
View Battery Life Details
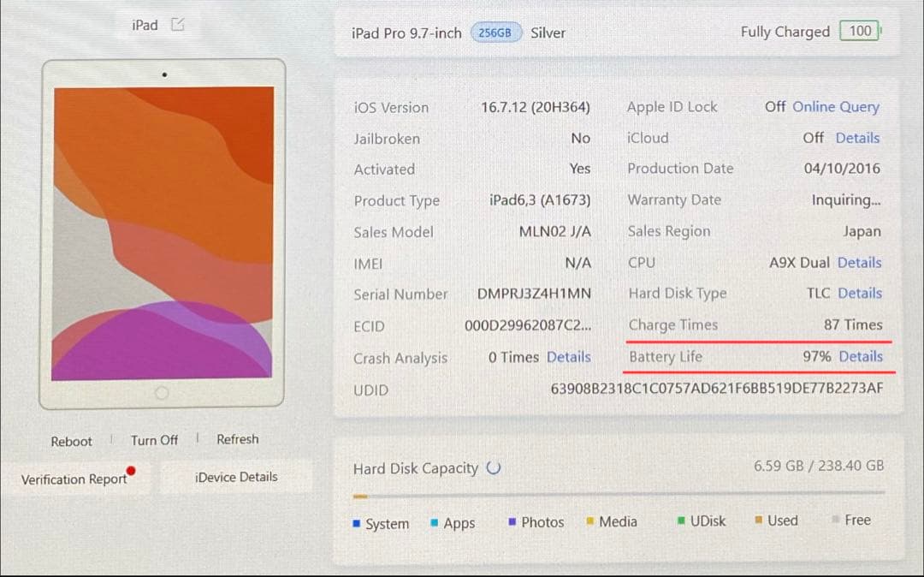[859, 357]
